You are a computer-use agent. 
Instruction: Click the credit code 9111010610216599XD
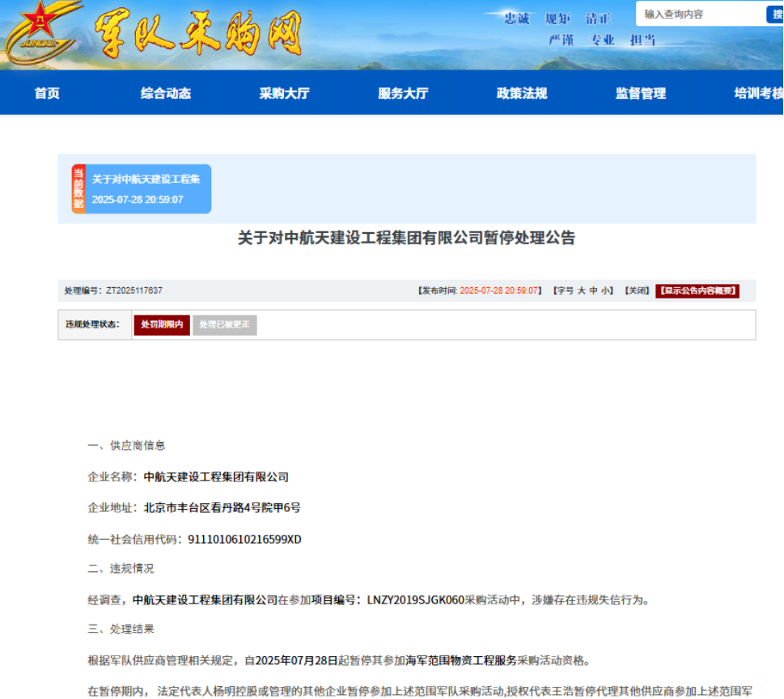point(244,540)
